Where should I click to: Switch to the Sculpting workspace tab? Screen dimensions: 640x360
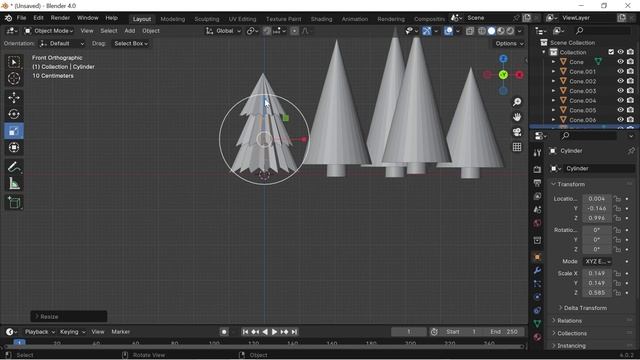pos(207,19)
